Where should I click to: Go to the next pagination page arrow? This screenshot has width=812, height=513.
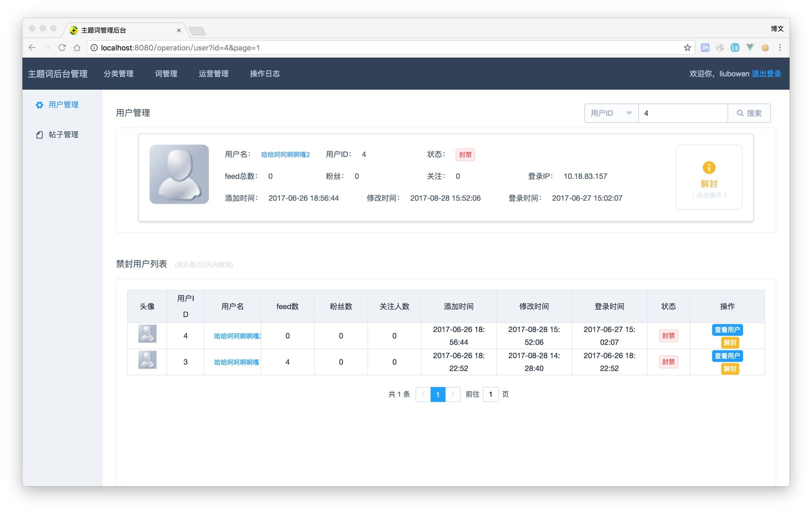[453, 394]
